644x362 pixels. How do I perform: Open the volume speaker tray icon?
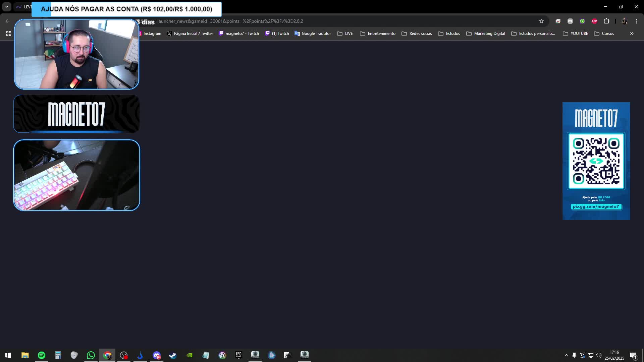tap(599, 355)
